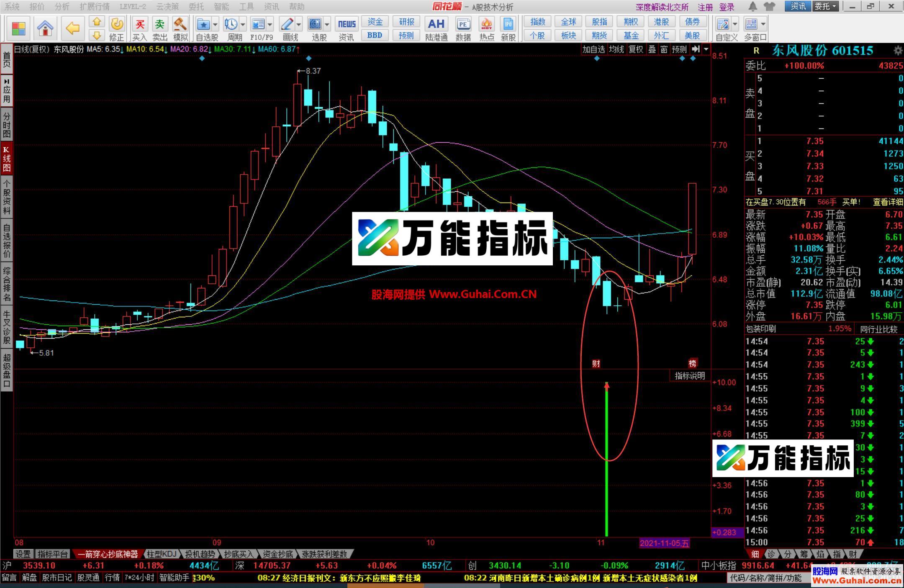Viewport: 904px width, 588px height.
Task: Expand the 周期 period dropdown arrow
Action: pyautogui.click(x=243, y=24)
